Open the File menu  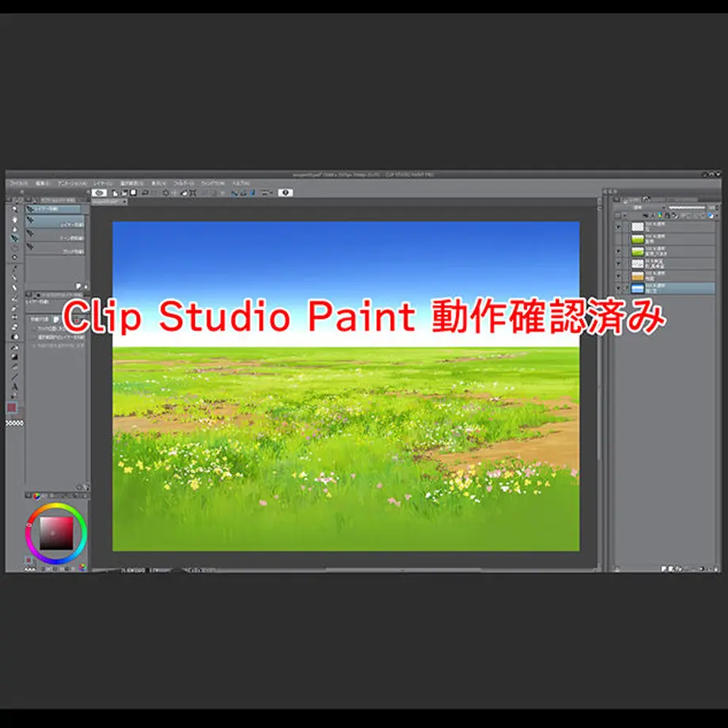click(18, 183)
